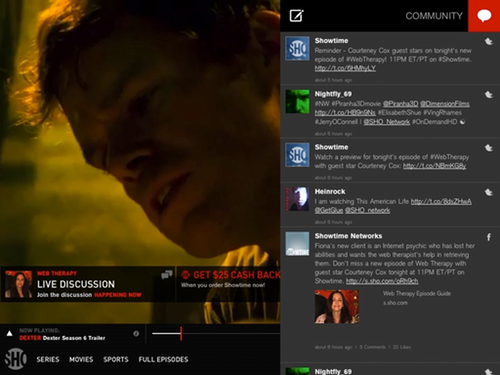Open the Web Therapy Episode Guide thumbnail

click(x=337, y=306)
